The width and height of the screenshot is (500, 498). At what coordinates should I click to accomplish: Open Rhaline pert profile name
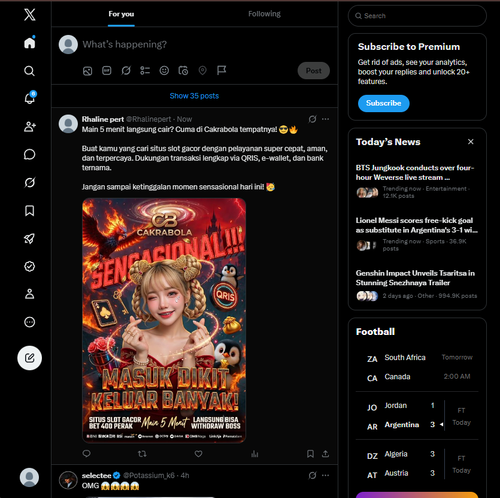[103, 119]
